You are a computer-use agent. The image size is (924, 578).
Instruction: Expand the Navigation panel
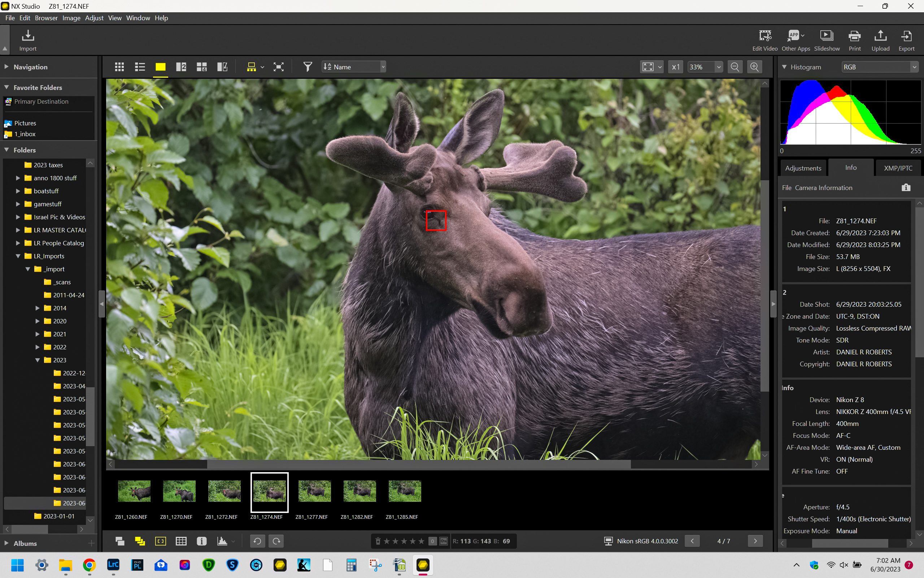tap(6, 67)
